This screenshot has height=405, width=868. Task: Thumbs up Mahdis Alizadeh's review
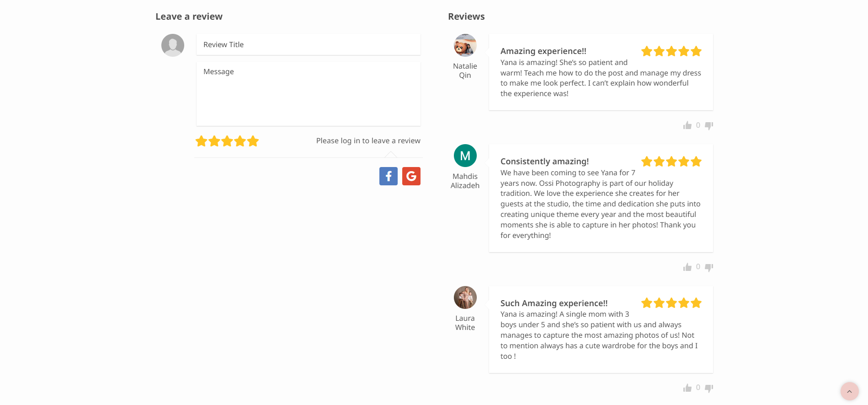(687, 267)
